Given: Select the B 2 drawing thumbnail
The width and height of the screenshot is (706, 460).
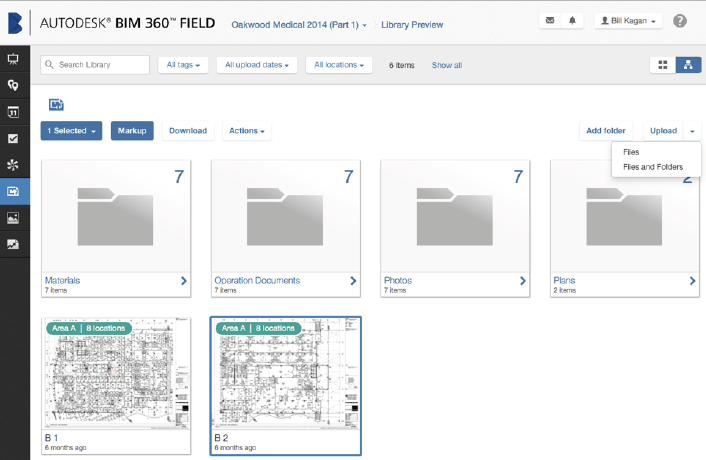Looking at the screenshot, I should coord(285,374).
